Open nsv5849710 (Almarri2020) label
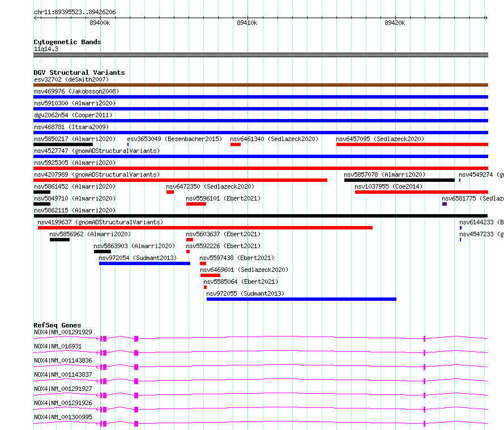 pyautogui.click(x=75, y=198)
